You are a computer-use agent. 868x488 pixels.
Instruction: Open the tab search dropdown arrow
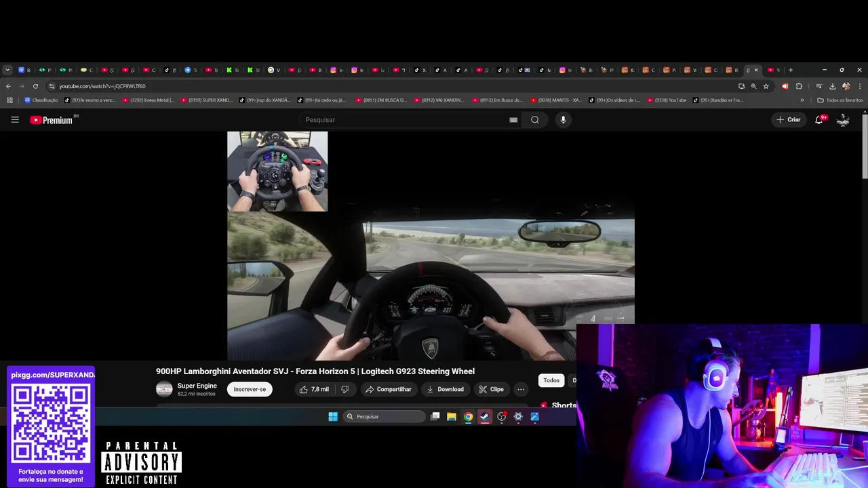(7, 70)
